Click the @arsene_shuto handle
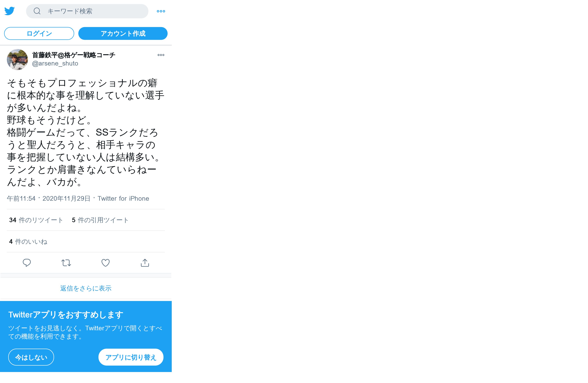Image resolution: width=588 pixels, height=383 pixels. click(55, 64)
